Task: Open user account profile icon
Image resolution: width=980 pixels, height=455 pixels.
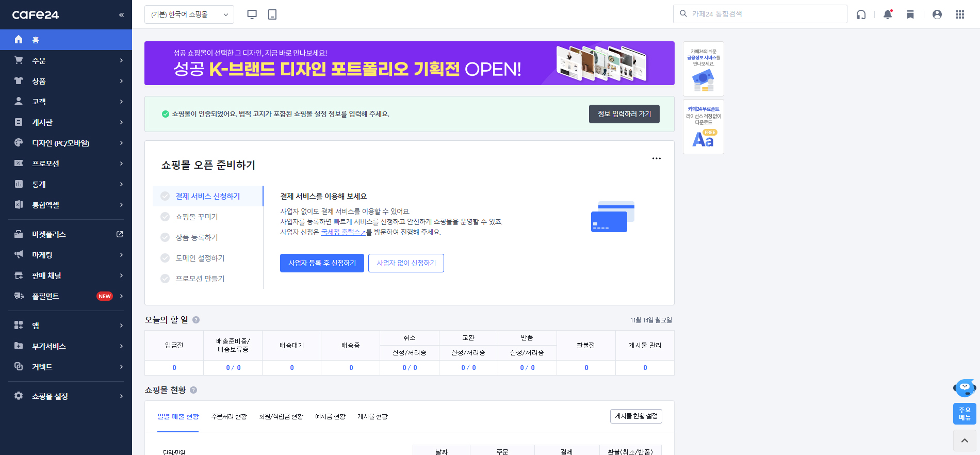Action: point(937,14)
